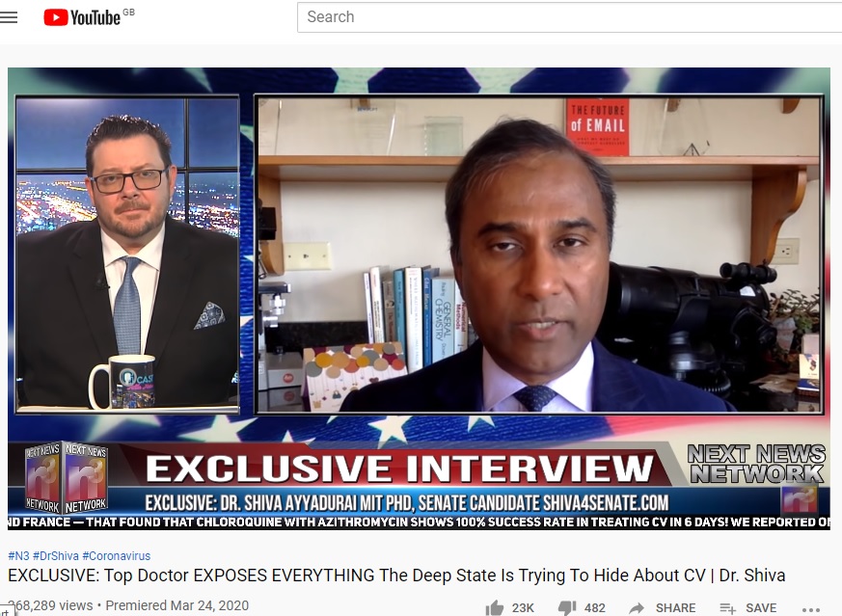
Task: Open the #DrShiva hashtag link
Action: tap(55, 556)
